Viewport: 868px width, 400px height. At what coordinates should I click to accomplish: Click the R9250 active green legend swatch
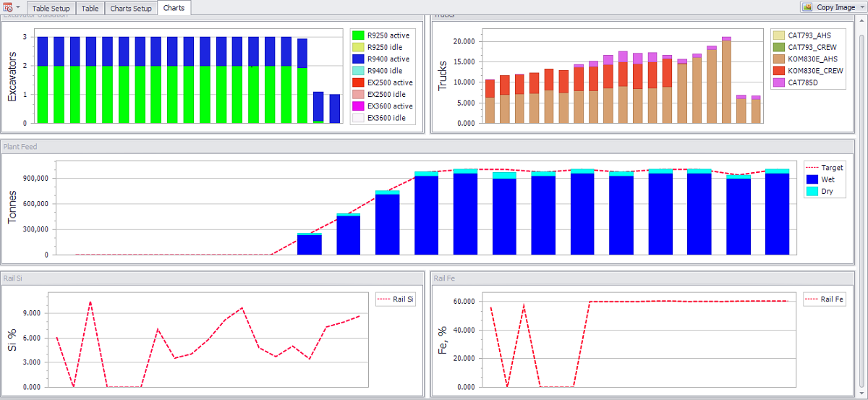coord(358,35)
